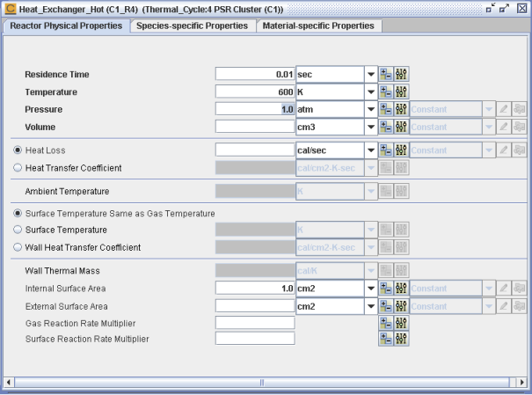The height and width of the screenshot is (395, 532).
Task: Switch to the Species-specific Properties tab
Action: tap(190, 26)
